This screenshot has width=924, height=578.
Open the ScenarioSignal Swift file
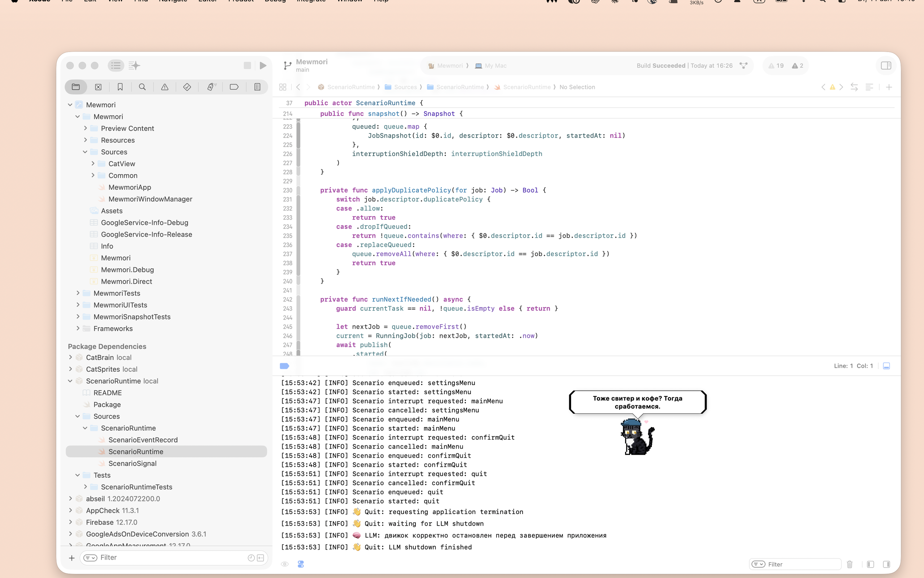pos(132,463)
